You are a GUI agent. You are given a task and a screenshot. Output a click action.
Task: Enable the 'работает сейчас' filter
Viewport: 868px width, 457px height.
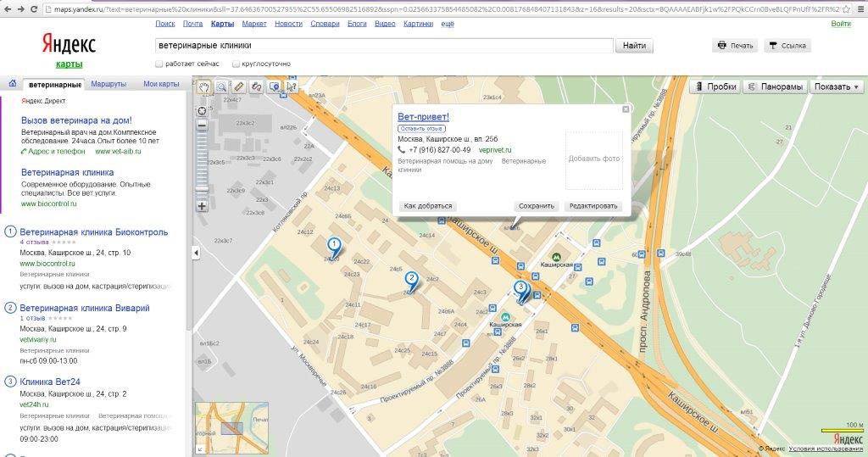[159, 64]
